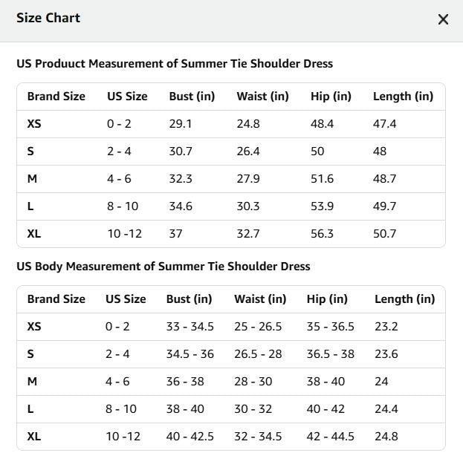The image size is (463, 476).
Task: Click body bust range 33 - 34.5
Action: (x=190, y=327)
